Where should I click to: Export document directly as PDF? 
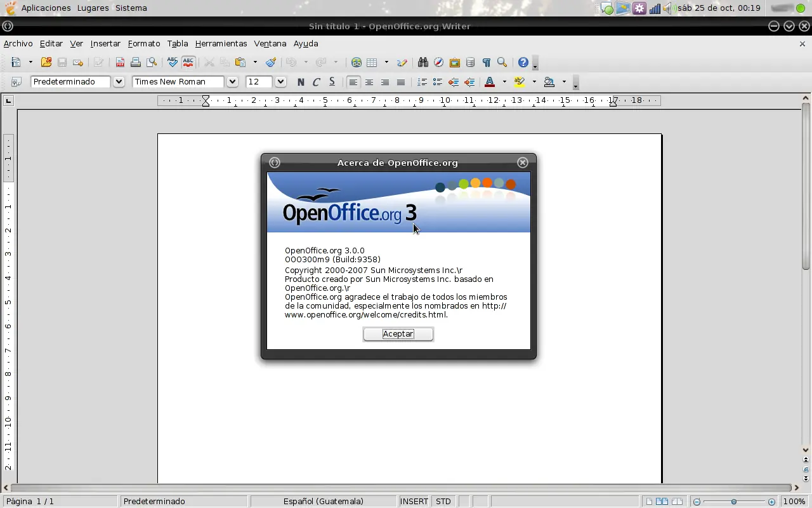pos(120,62)
